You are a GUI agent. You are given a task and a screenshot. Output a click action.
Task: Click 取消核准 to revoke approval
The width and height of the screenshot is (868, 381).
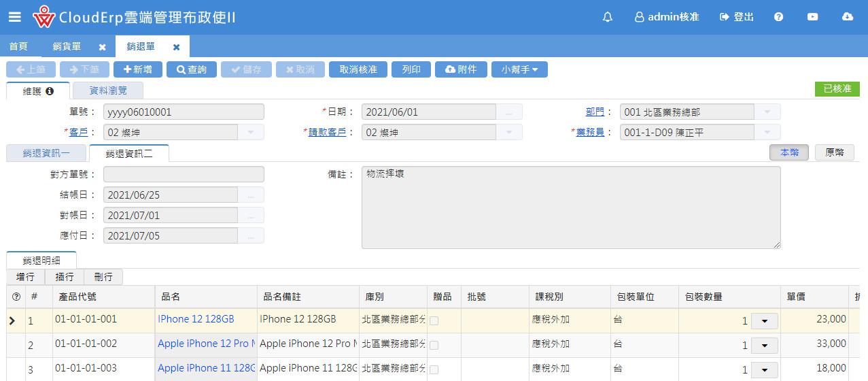[x=358, y=69]
